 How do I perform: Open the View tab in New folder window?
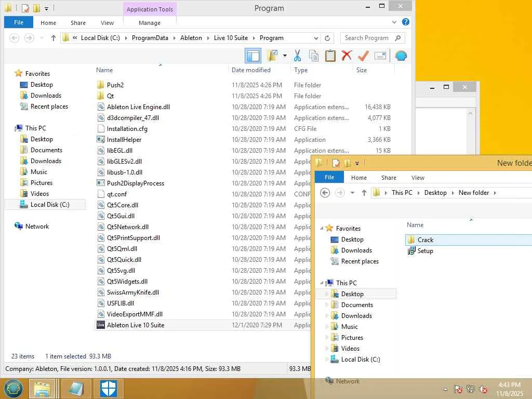[418, 178]
